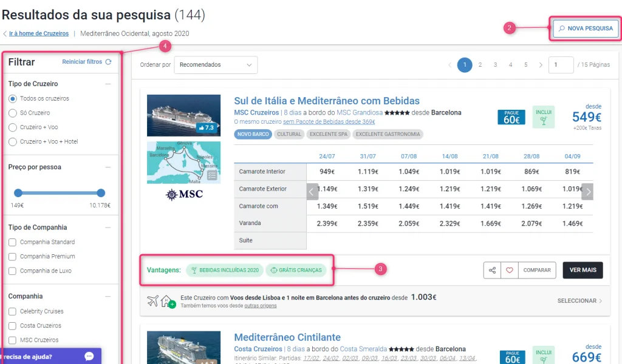Click the Nova Pesquisa button
Viewport: 622px width, 364px height.
coord(586,29)
